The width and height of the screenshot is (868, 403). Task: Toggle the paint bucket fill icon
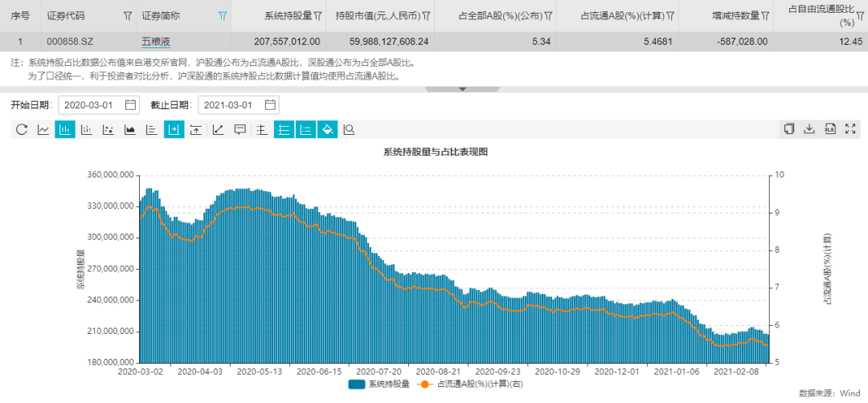point(327,129)
